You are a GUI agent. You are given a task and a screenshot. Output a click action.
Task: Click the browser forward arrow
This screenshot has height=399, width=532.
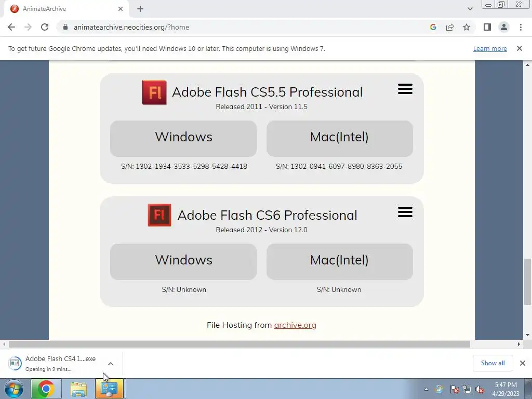[28, 27]
